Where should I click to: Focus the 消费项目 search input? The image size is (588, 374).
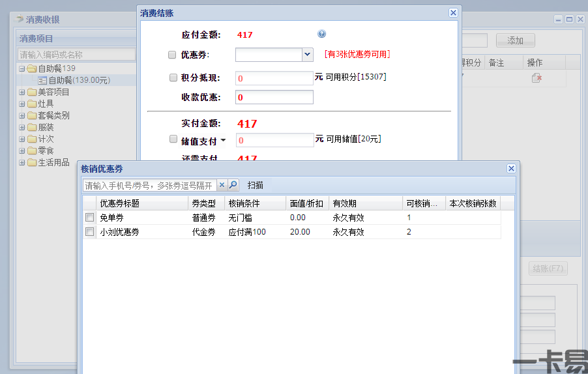point(76,55)
